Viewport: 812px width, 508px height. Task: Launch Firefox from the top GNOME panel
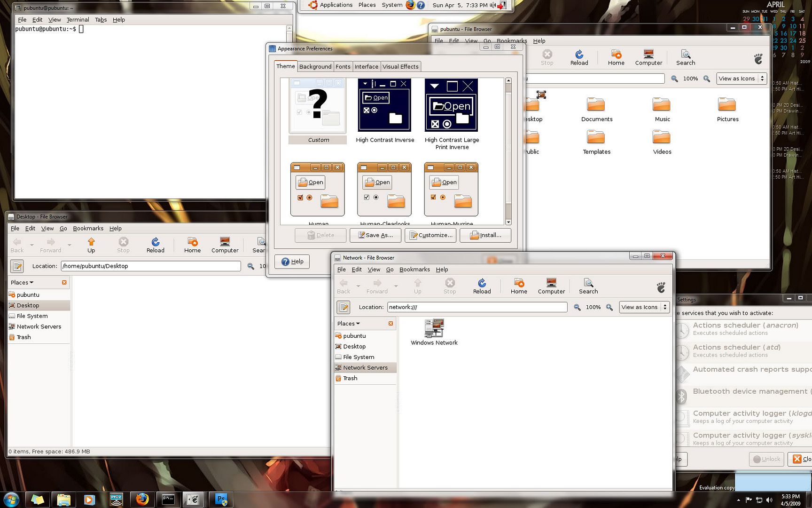410,5
